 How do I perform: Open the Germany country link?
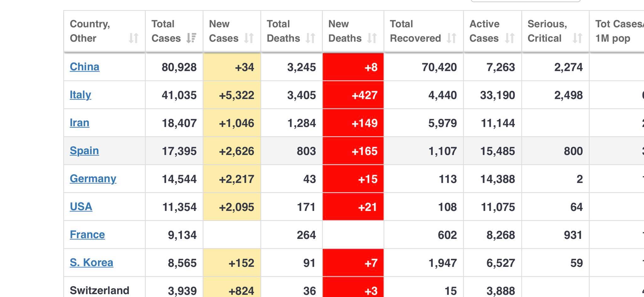pos(93,179)
